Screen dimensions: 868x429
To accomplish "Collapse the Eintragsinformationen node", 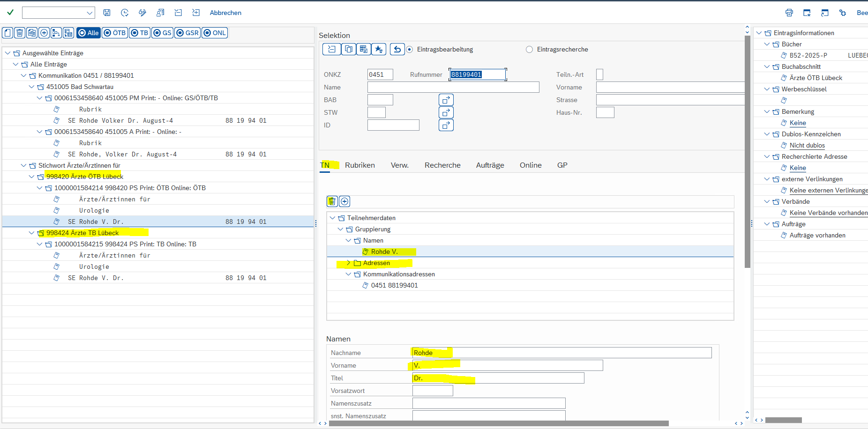I will click(759, 33).
